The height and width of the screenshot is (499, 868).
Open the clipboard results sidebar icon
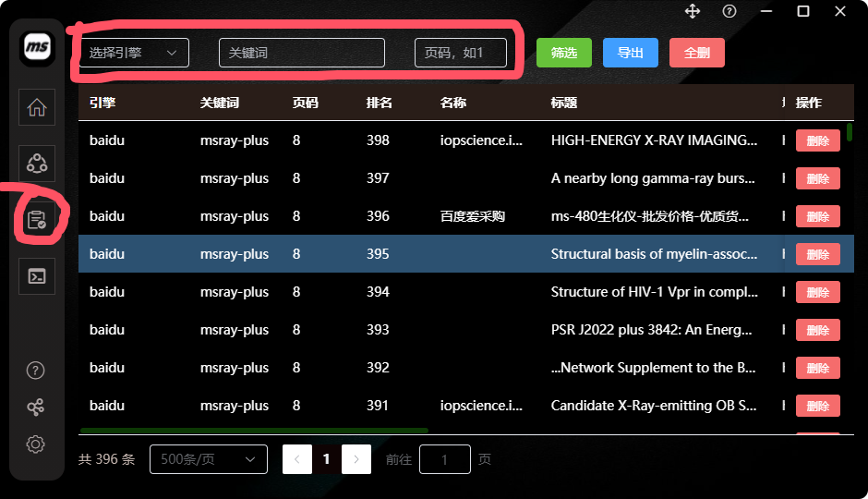tap(37, 220)
